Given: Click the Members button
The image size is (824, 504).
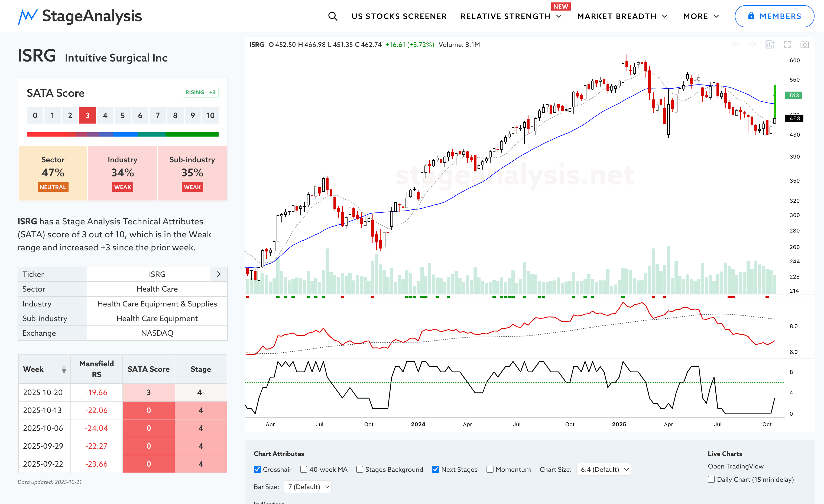Looking at the screenshot, I should coord(774,16).
